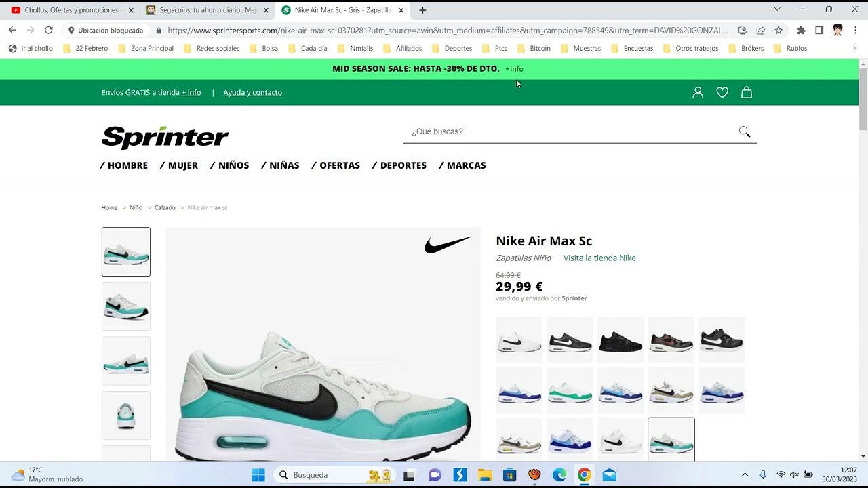Click the page vertical scrollbar
Screen dimensions: 868x488
point(863,98)
